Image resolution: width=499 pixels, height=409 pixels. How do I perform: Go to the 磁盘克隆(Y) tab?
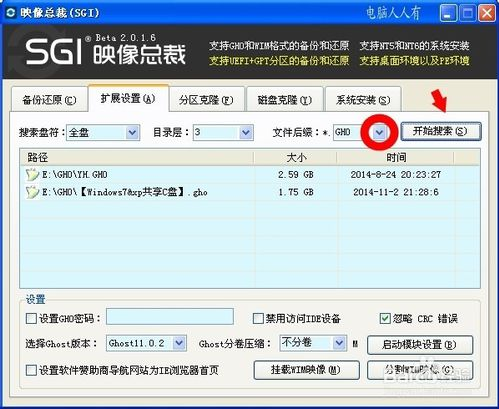(284, 100)
